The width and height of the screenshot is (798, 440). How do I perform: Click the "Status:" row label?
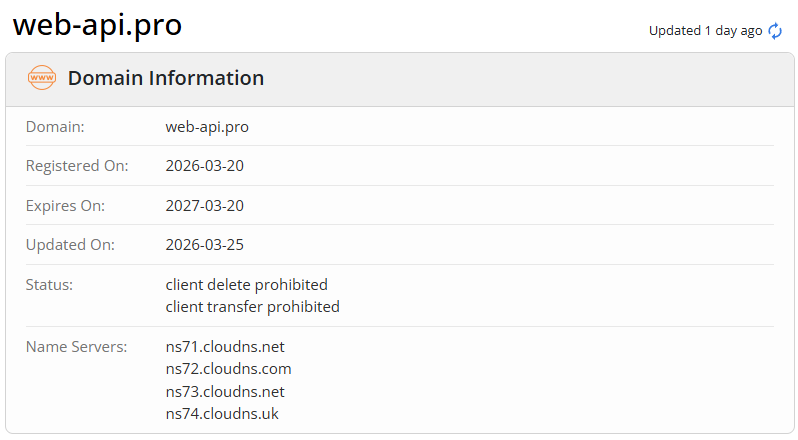50,285
